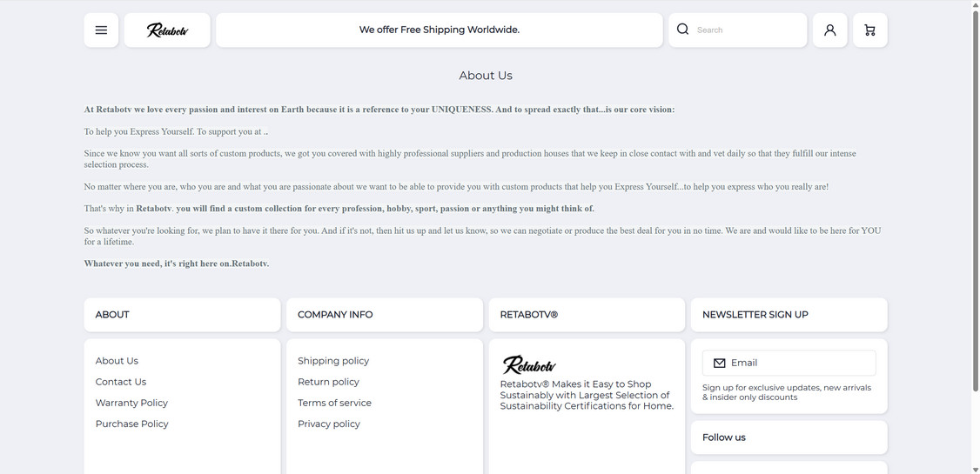
Task: Open the Purchase Policy link
Action: point(132,424)
